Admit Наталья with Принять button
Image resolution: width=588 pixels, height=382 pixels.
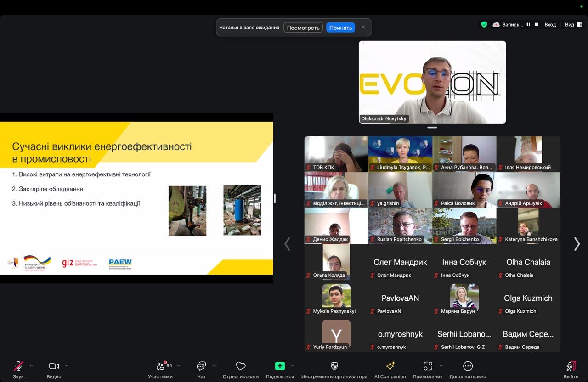(x=340, y=28)
